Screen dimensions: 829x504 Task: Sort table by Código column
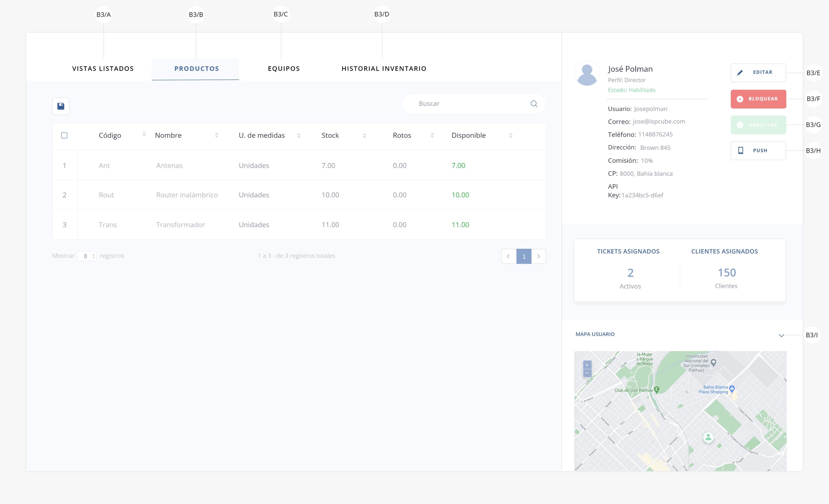[x=144, y=134]
